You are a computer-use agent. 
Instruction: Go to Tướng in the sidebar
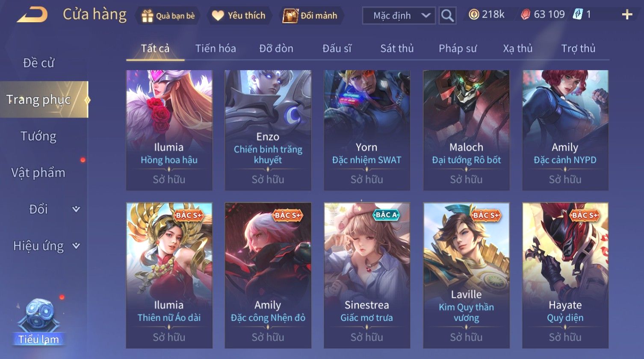[38, 136]
